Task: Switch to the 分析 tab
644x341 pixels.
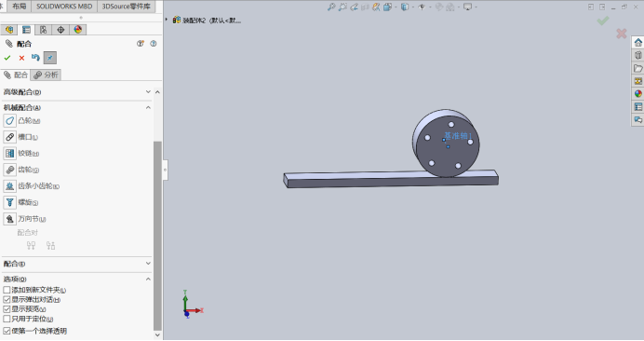Action: 46,75
